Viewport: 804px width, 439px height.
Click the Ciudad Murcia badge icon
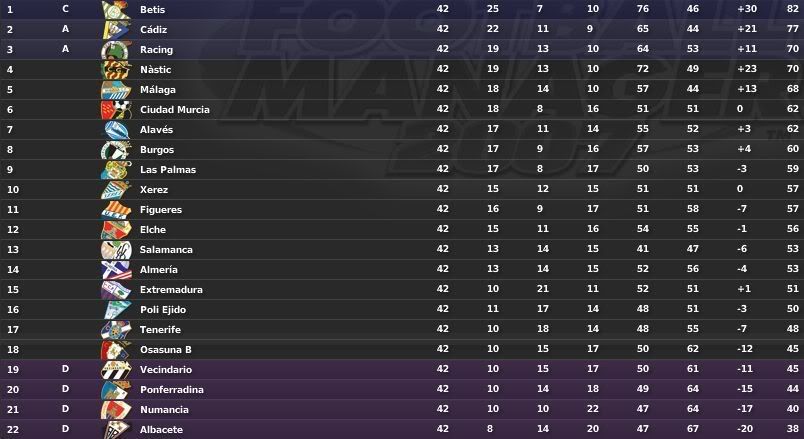pyautogui.click(x=116, y=110)
